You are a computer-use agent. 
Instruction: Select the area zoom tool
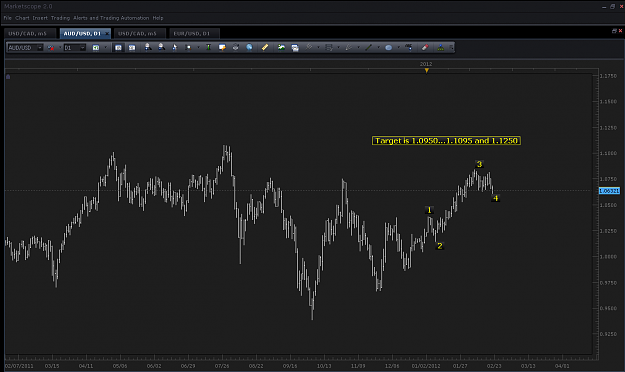pos(188,47)
